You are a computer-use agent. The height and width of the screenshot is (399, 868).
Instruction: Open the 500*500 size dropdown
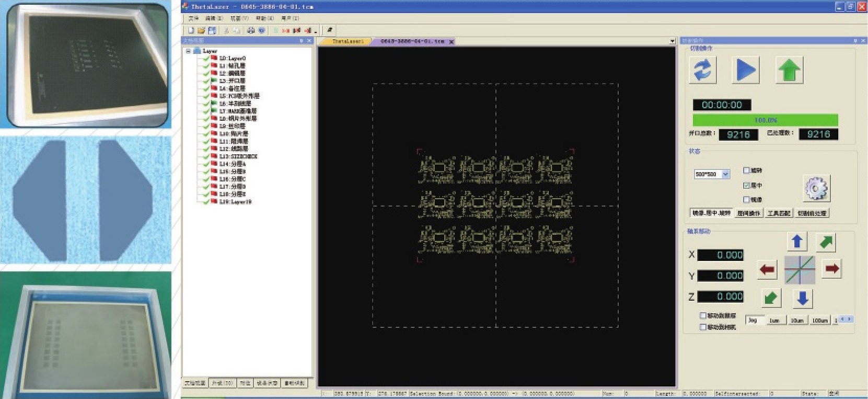[x=725, y=174]
